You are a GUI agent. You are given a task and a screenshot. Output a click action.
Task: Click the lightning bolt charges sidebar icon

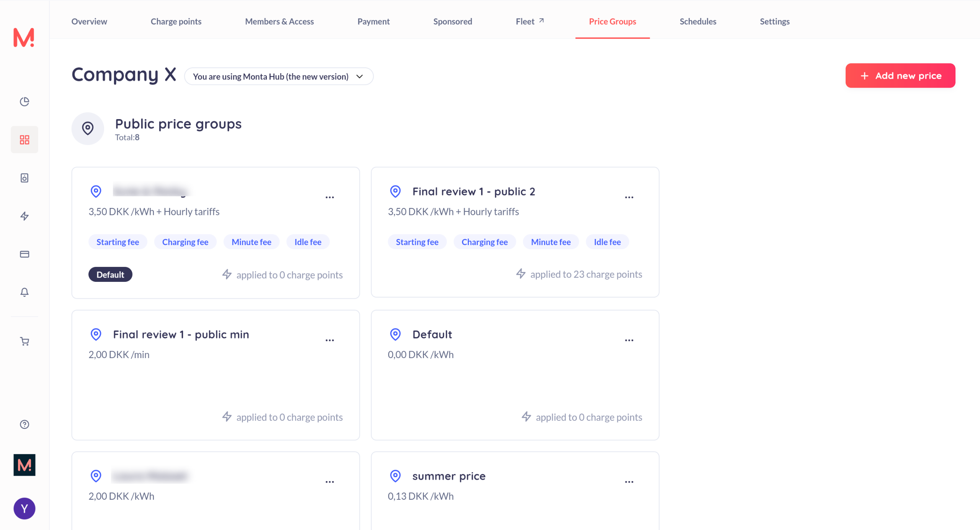coord(24,216)
